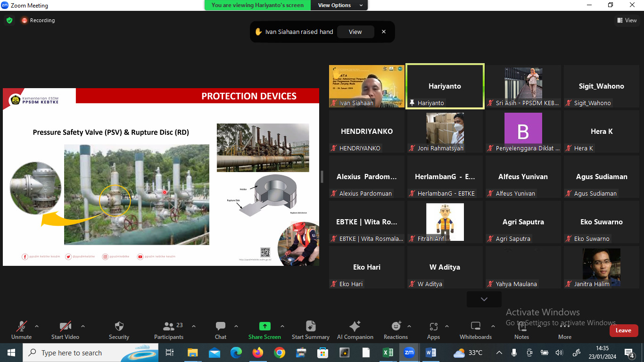
Task: Select Joni Rahmatsyah's video tile
Action: pos(445,132)
